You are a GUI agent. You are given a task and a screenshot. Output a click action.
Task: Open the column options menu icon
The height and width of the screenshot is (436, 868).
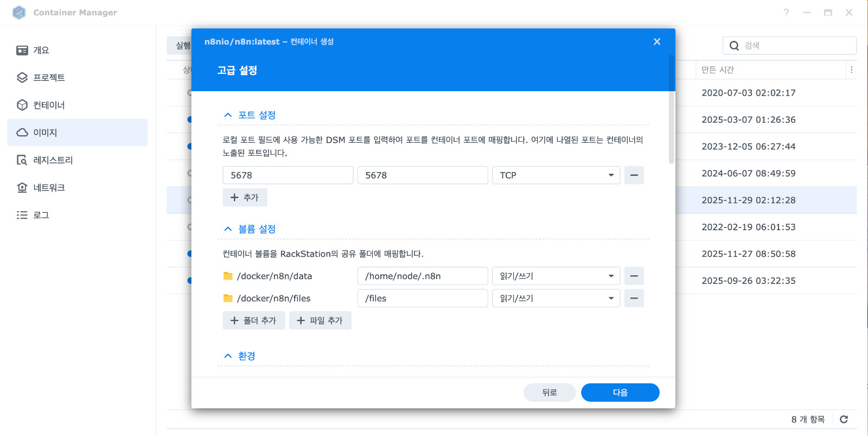(852, 70)
